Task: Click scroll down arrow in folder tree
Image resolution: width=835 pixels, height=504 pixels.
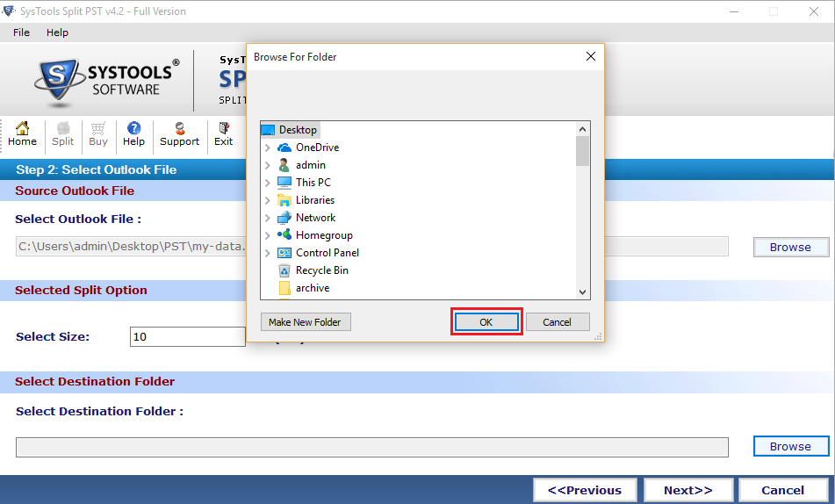Action: tap(583, 292)
